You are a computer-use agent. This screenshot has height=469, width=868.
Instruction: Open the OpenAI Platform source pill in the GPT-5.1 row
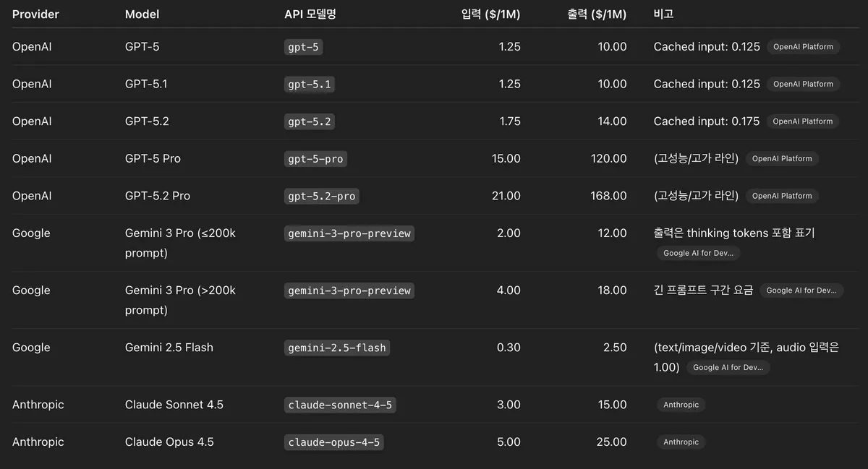point(803,84)
